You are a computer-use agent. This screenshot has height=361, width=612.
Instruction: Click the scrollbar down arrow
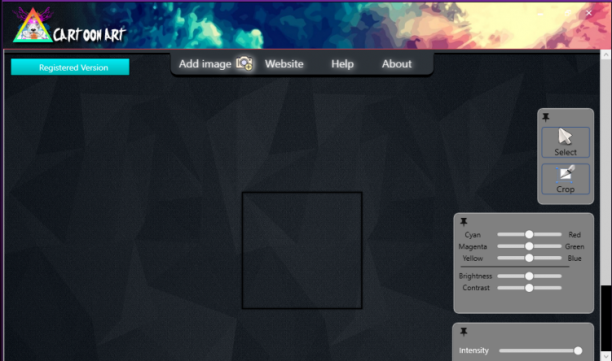606,356
